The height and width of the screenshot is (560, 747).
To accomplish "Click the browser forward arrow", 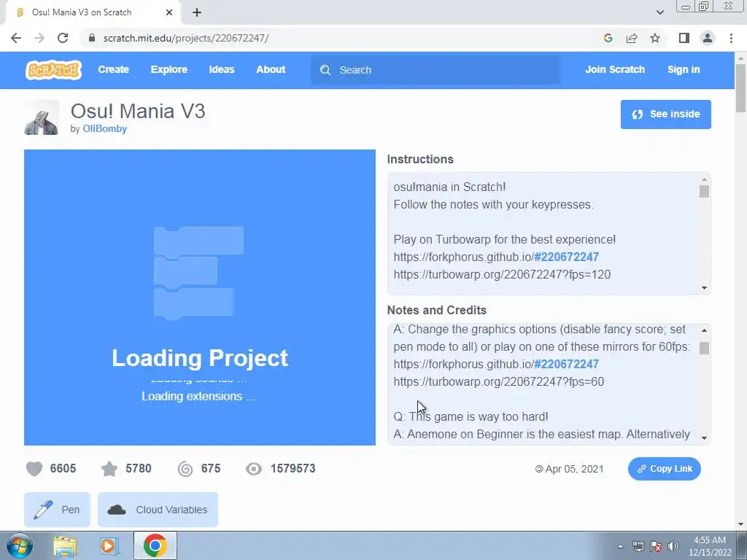I will pyautogui.click(x=39, y=38).
